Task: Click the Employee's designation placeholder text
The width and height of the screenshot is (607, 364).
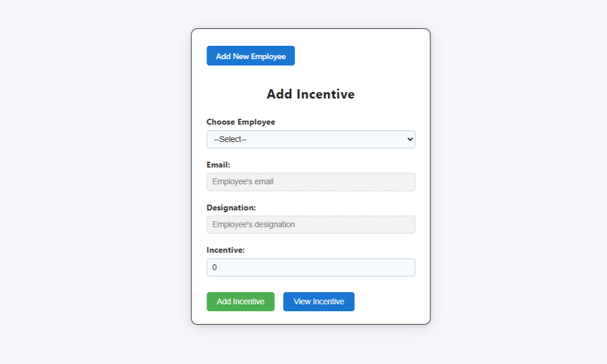Action: click(255, 224)
